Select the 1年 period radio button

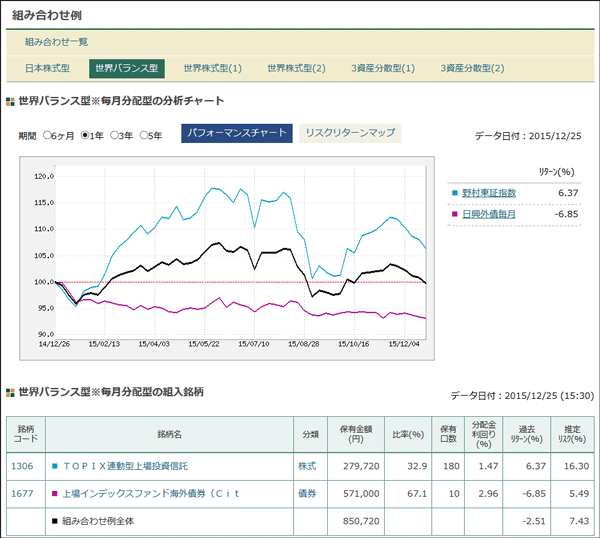(x=85, y=135)
